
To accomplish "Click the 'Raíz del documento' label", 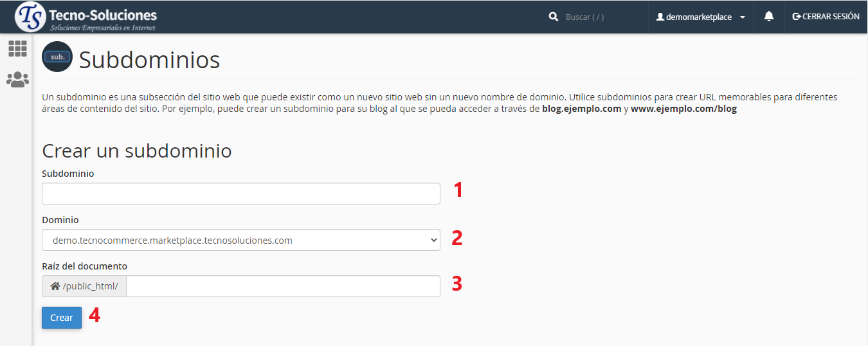I will click(84, 266).
